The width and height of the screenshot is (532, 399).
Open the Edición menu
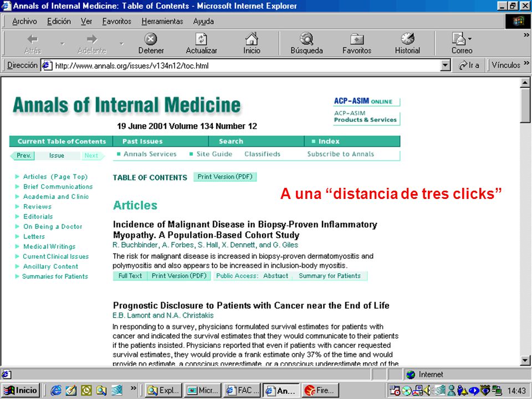[x=59, y=22]
